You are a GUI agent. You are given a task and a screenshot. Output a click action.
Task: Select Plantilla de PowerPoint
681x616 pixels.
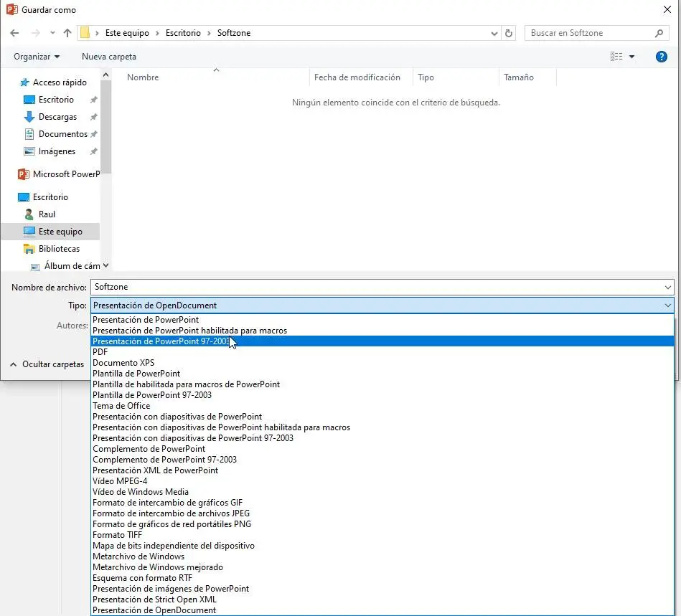click(x=382, y=374)
